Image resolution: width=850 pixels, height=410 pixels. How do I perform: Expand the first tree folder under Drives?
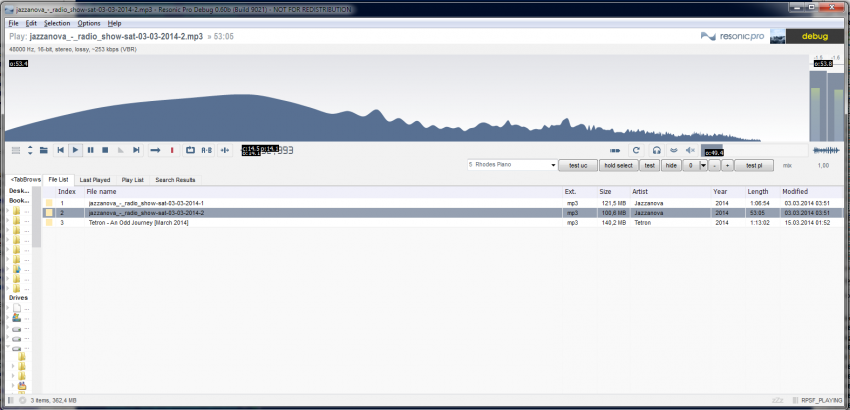(9, 308)
